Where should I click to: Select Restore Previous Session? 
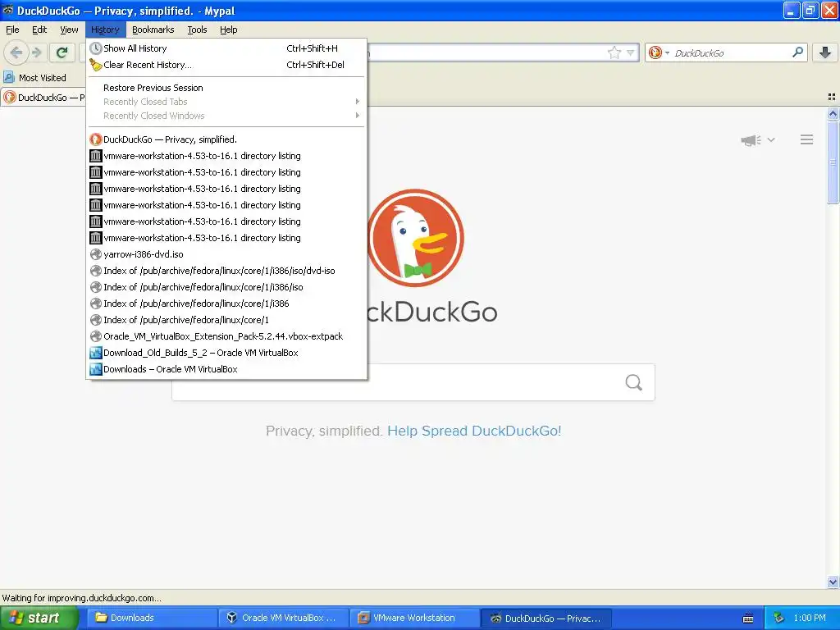[226, 88]
